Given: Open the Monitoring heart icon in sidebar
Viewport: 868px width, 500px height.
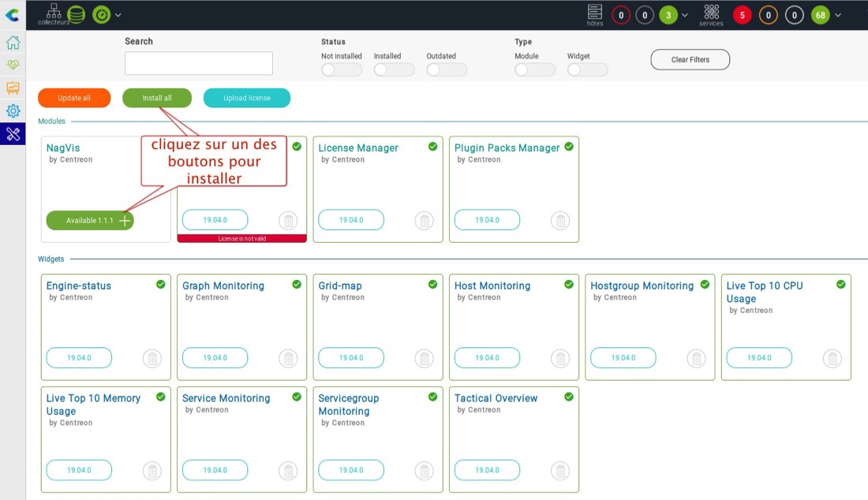Looking at the screenshot, I should coord(13,65).
